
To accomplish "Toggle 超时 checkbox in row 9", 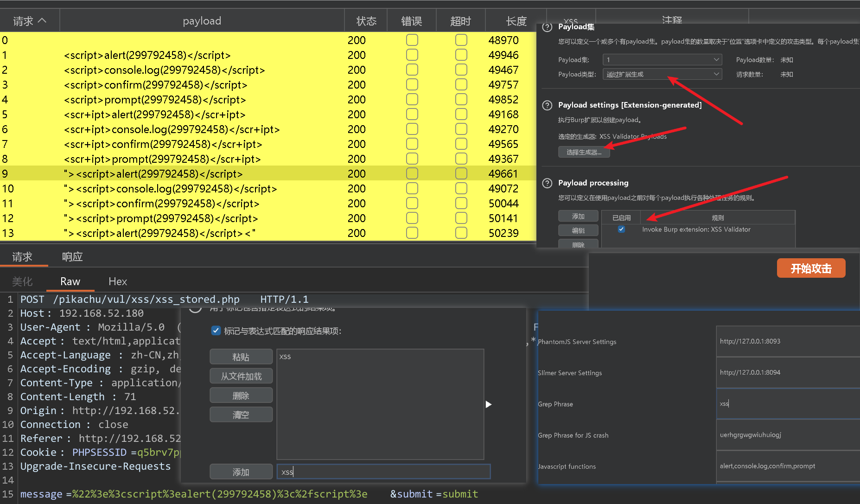I will (461, 174).
